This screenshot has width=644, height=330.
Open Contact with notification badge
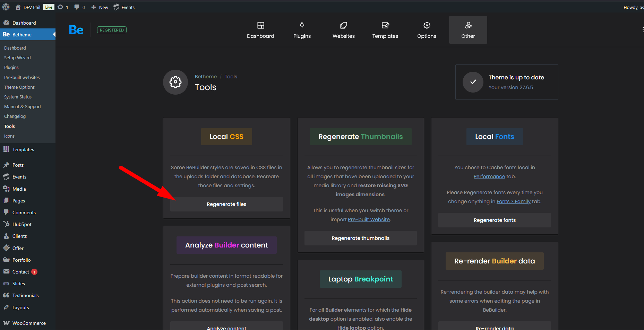coord(28,272)
